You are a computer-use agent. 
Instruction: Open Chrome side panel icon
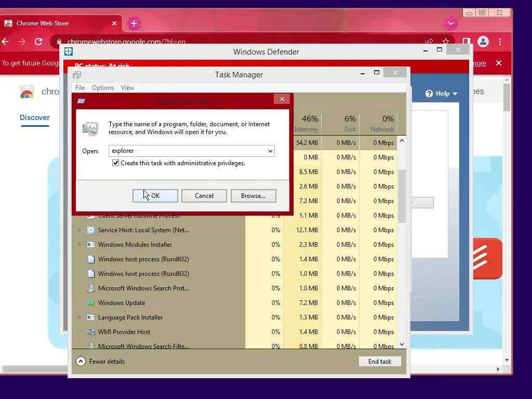(x=467, y=42)
